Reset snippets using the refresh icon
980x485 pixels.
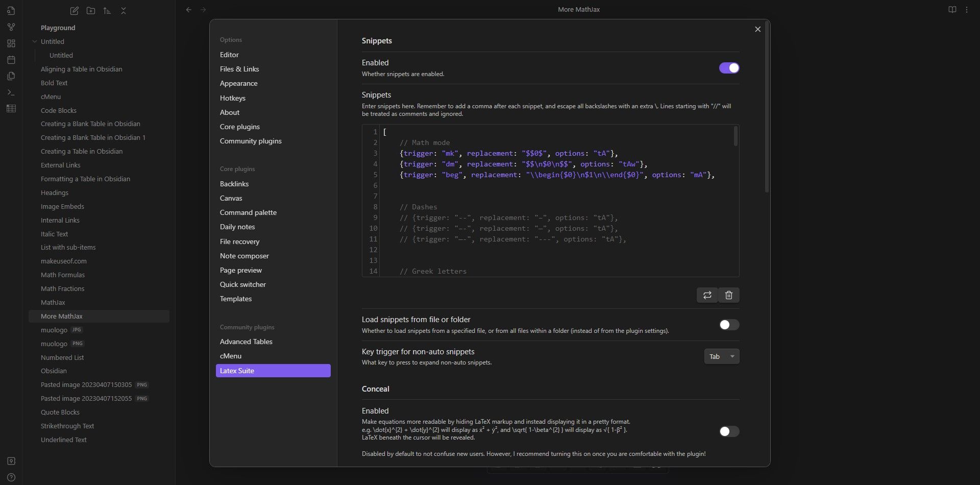click(x=707, y=295)
